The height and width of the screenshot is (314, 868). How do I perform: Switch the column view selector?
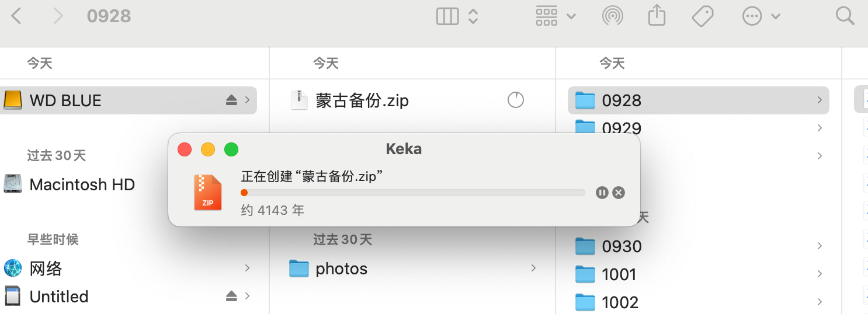click(x=457, y=16)
